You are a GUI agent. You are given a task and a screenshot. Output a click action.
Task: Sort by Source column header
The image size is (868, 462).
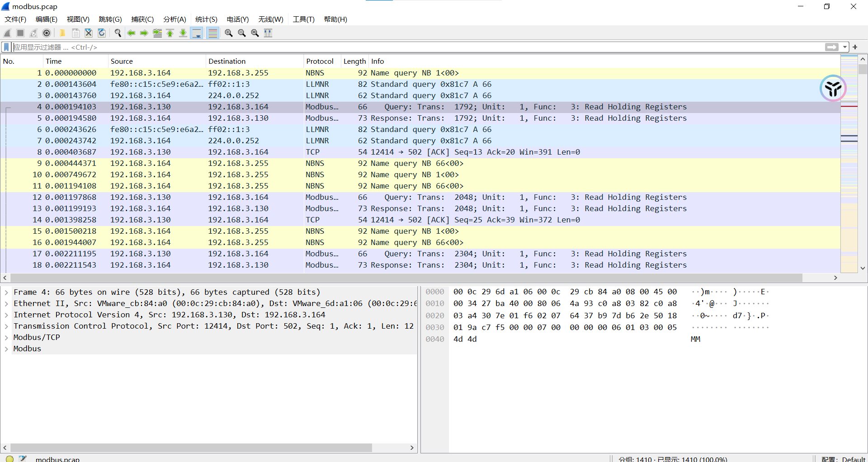click(157, 61)
